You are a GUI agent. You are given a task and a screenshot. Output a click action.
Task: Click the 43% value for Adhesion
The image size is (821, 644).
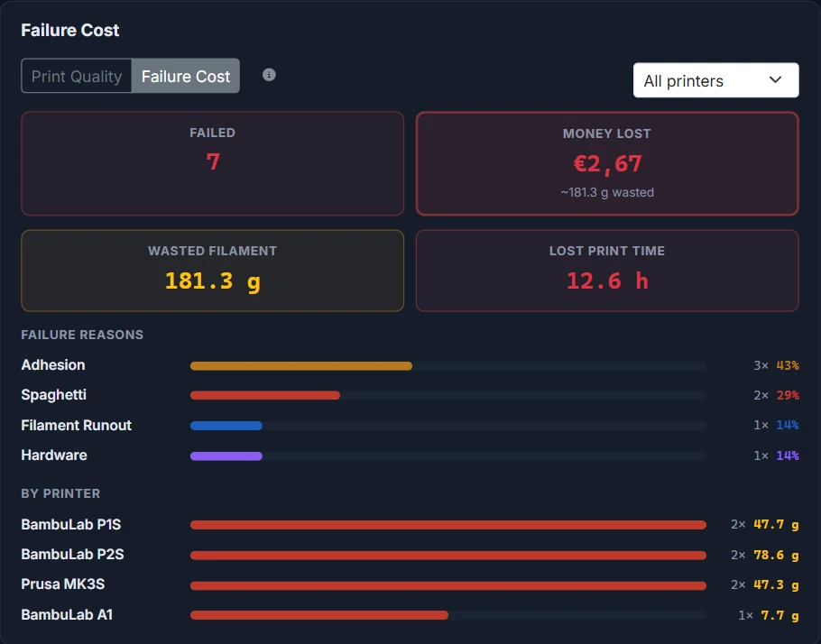[x=788, y=365]
